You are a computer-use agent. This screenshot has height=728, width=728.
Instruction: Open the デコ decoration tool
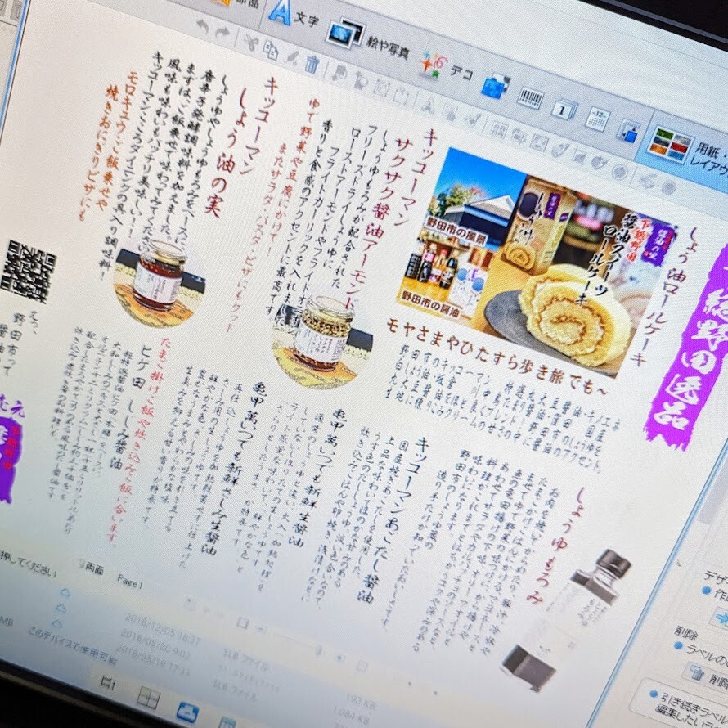coord(446,67)
